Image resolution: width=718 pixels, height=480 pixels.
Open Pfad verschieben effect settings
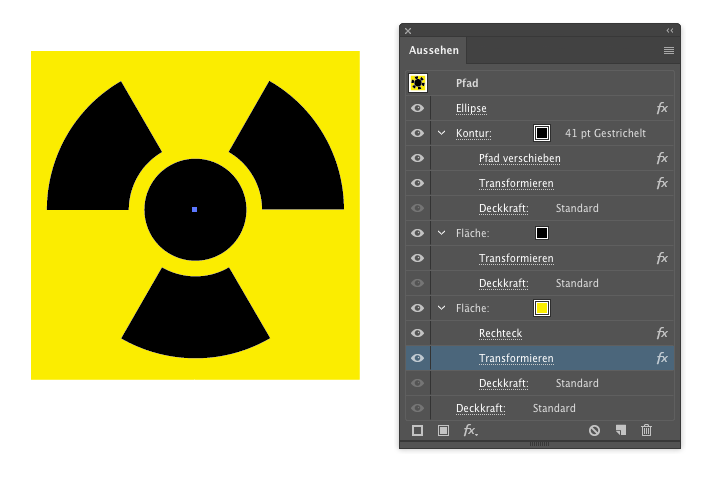(x=520, y=158)
